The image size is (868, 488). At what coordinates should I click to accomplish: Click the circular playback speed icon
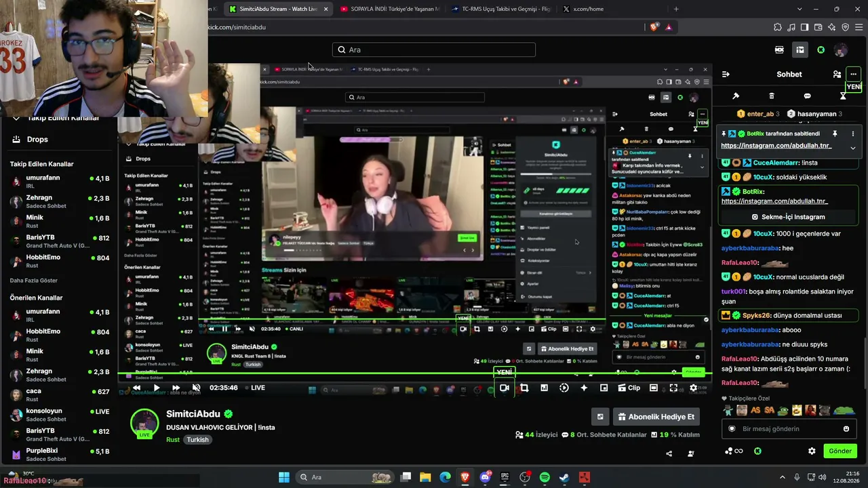[564, 388]
